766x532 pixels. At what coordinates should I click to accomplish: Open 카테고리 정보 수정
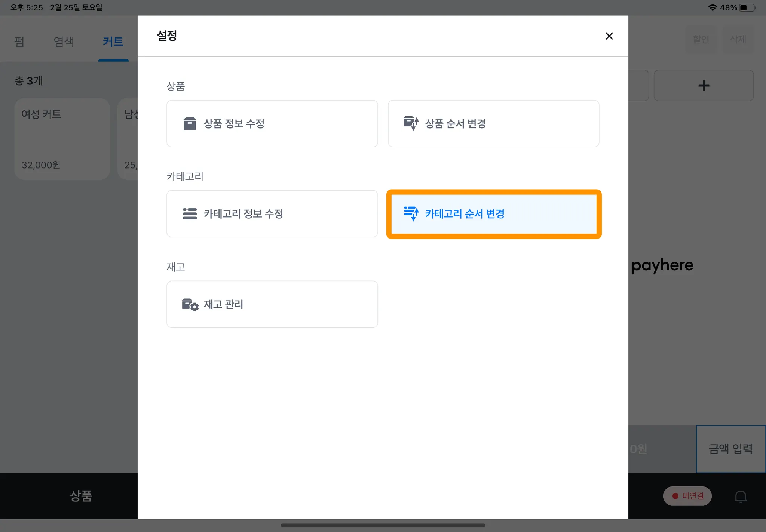coord(272,214)
